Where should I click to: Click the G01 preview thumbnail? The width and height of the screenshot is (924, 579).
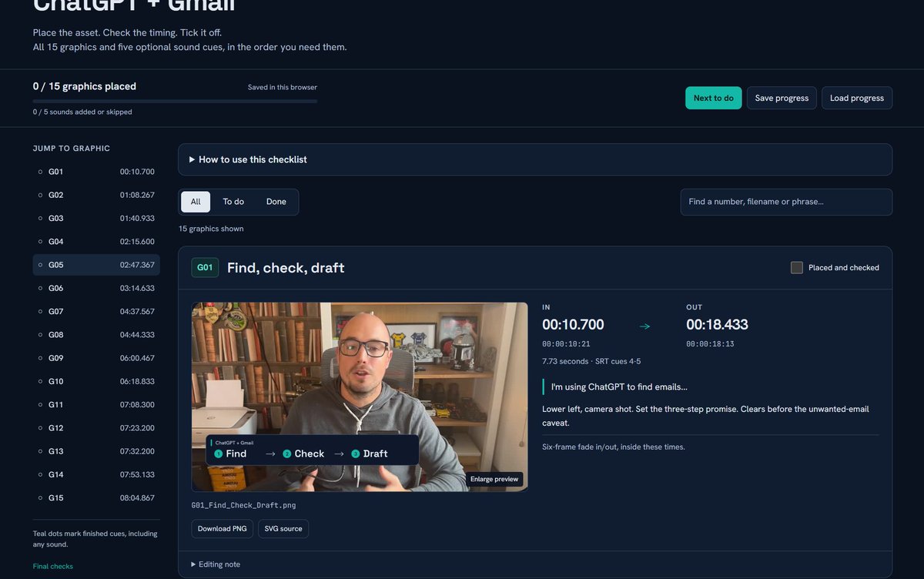coord(360,397)
